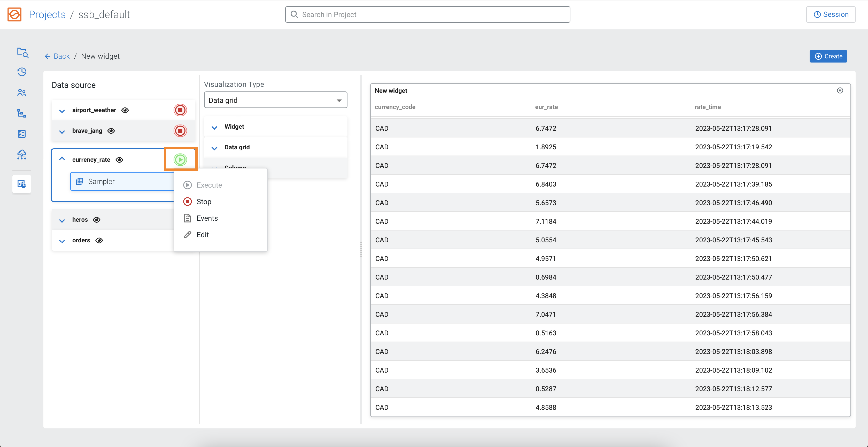Click the green run icon for currency_rate
The height and width of the screenshot is (447, 868).
tap(180, 159)
